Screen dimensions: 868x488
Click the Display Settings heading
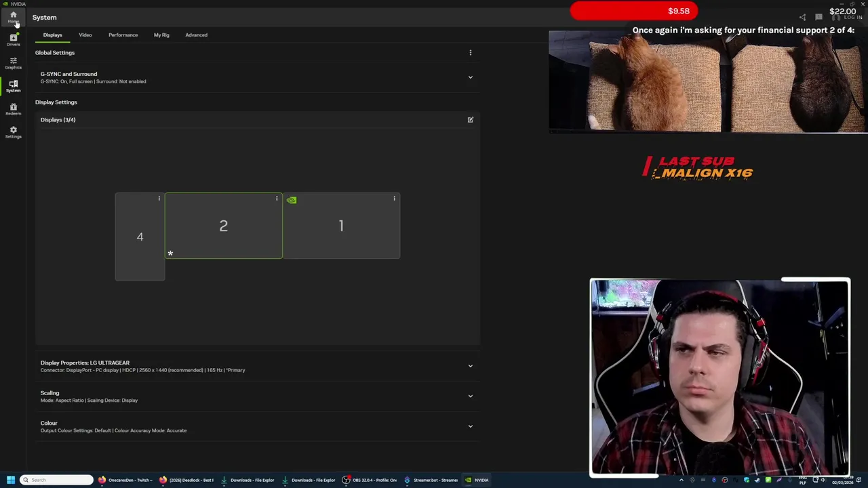(56, 102)
